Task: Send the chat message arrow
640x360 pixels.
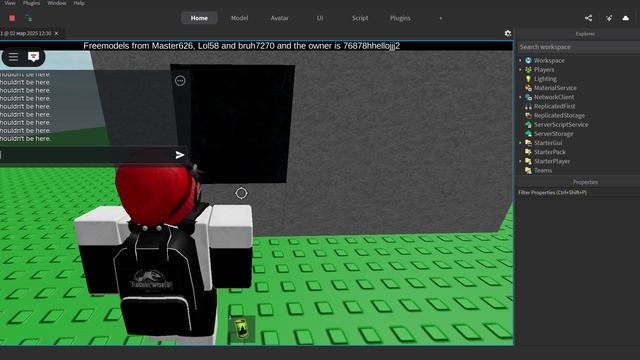Action: tap(180, 155)
